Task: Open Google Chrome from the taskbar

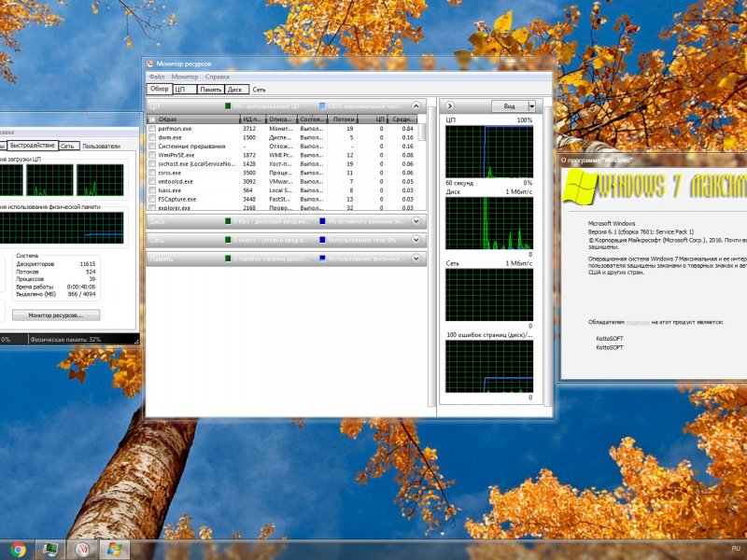Action: point(18,550)
